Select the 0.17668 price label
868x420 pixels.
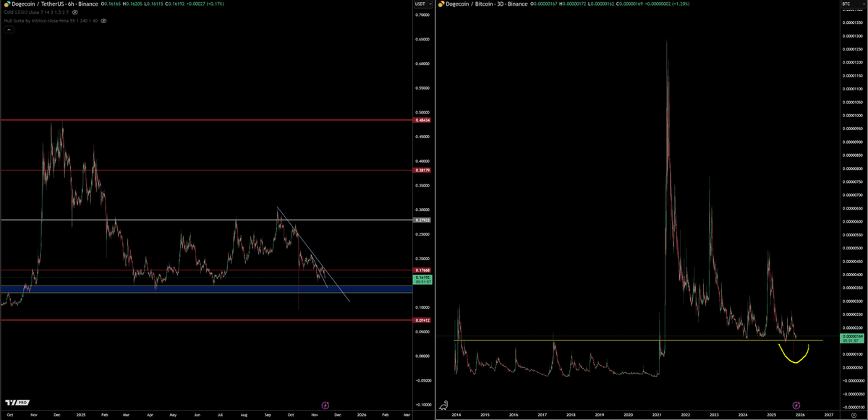tap(422, 270)
